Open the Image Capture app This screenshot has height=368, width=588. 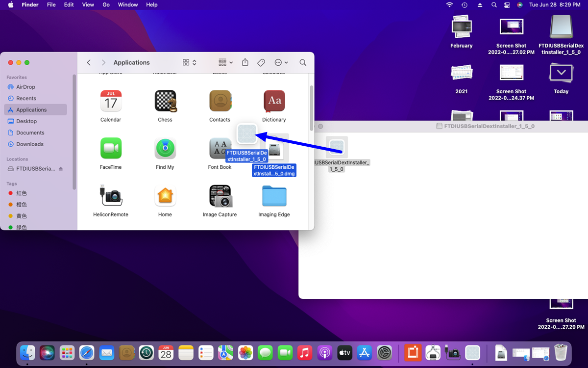click(x=220, y=196)
